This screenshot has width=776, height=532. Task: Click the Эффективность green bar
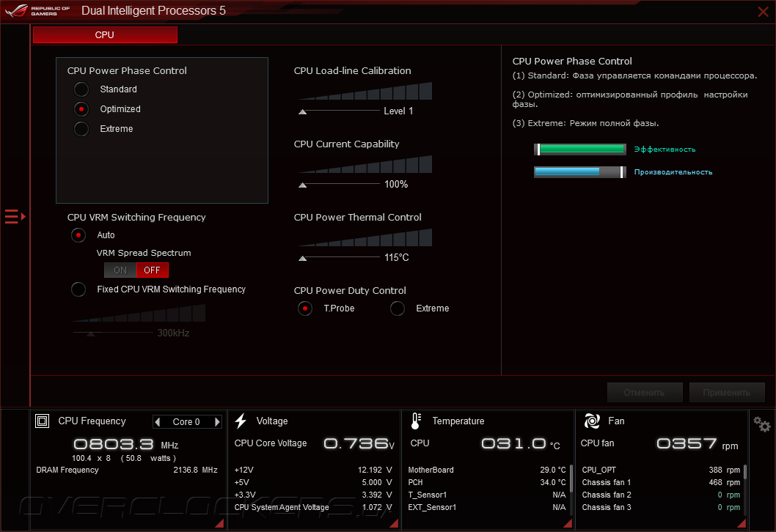pyautogui.click(x=580, y=149)
